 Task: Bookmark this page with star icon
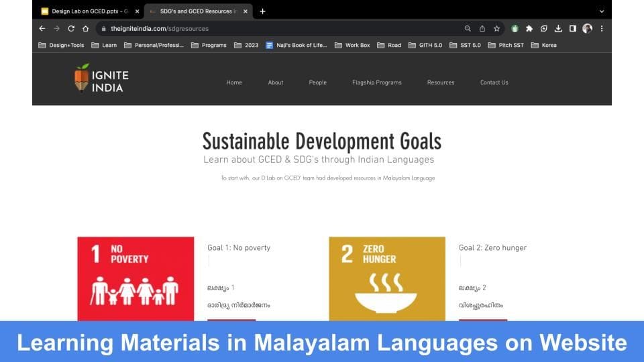[x=496, y=29]
